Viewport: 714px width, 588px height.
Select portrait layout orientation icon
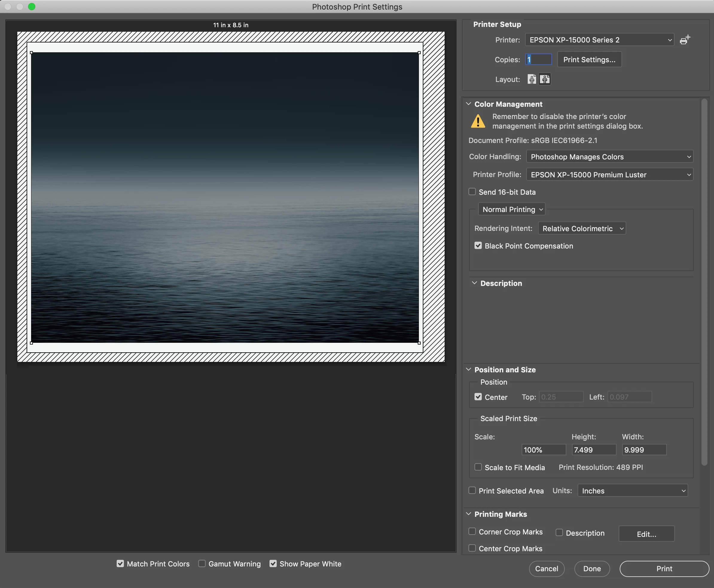tap(532, 79)
